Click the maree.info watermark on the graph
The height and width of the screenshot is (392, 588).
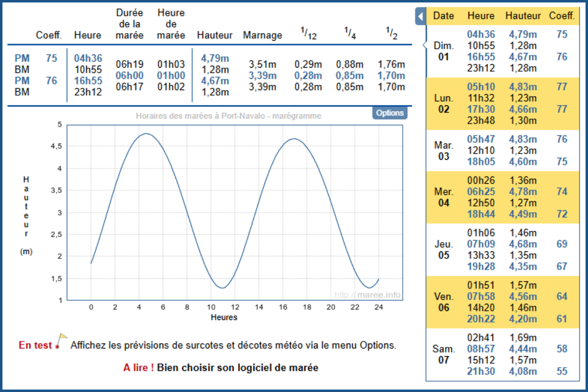coord(367,295)
